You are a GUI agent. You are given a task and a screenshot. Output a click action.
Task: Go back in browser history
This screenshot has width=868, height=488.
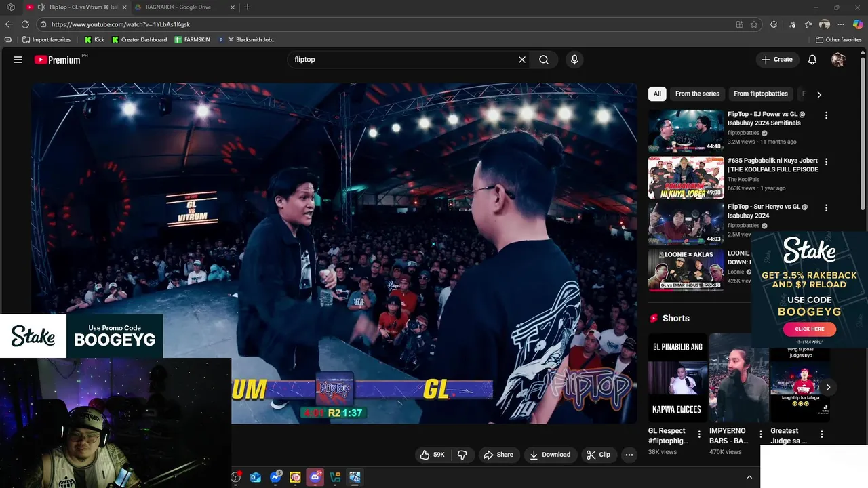pos(9,24)
